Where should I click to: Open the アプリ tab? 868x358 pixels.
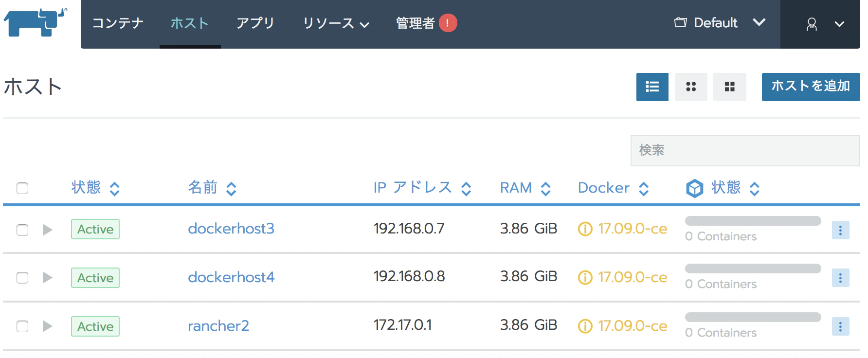pyautogui.click(x=255, y=23)
